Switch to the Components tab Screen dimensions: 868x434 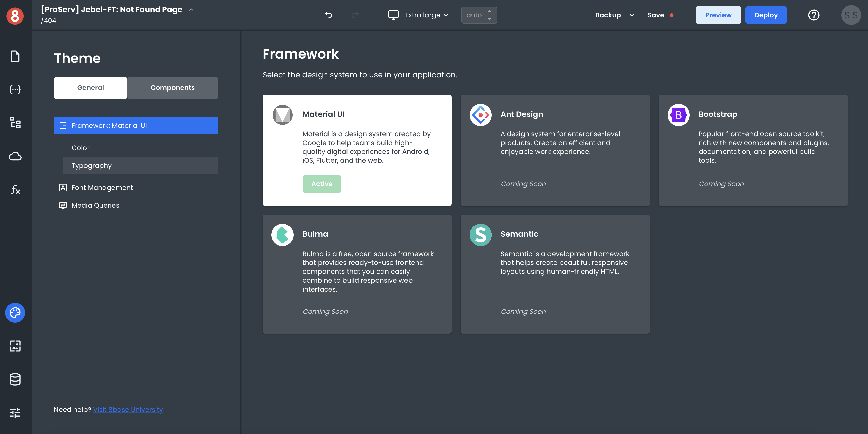(x=172, y=88)
